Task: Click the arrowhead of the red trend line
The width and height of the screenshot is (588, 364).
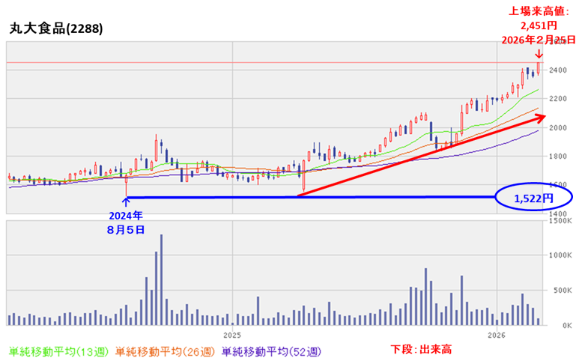Action: [x=541, y=117]
